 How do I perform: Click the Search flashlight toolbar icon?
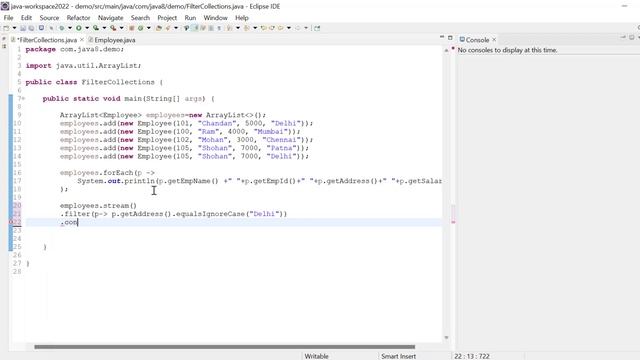tap(168, 28)
